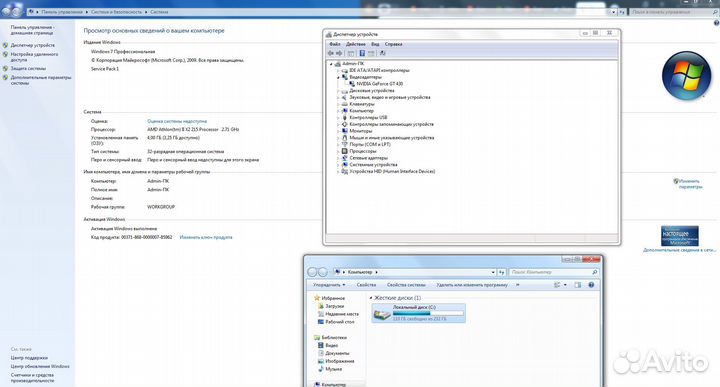
Task: Click the genuine Microsoft software badge
Action: click(x=680, y=236)
